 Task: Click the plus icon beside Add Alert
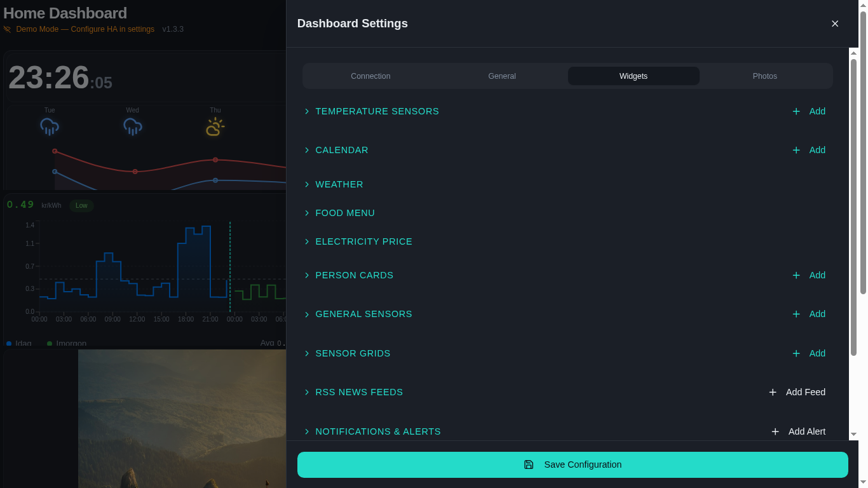tap(775, 431)
